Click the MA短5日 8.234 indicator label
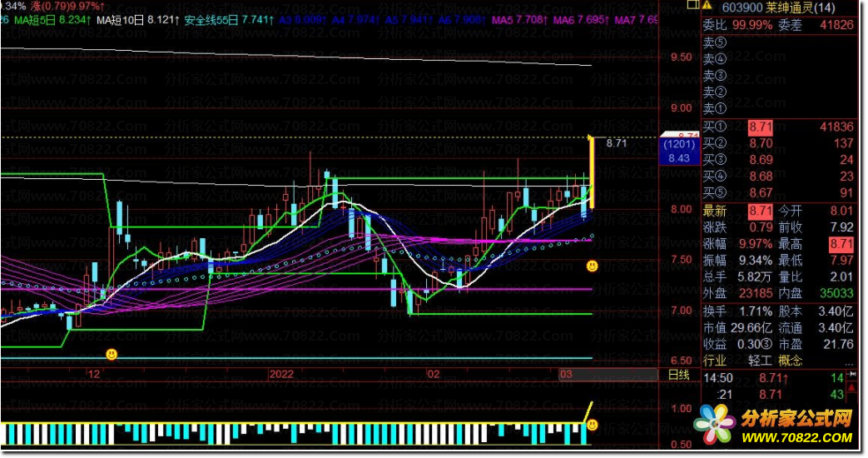The width and height of the screenshot is (868, 458). [52, 20]
